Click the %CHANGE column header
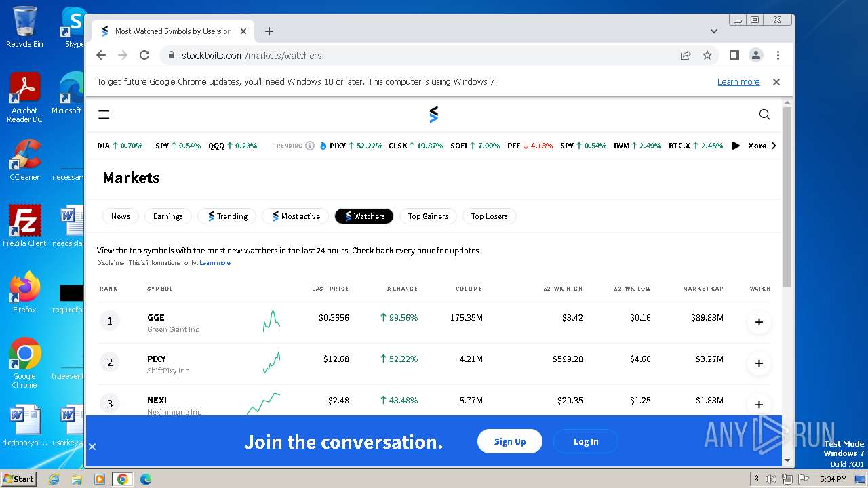Image resolution: width=868 pixels, height=488 pixels. point(402,289)
